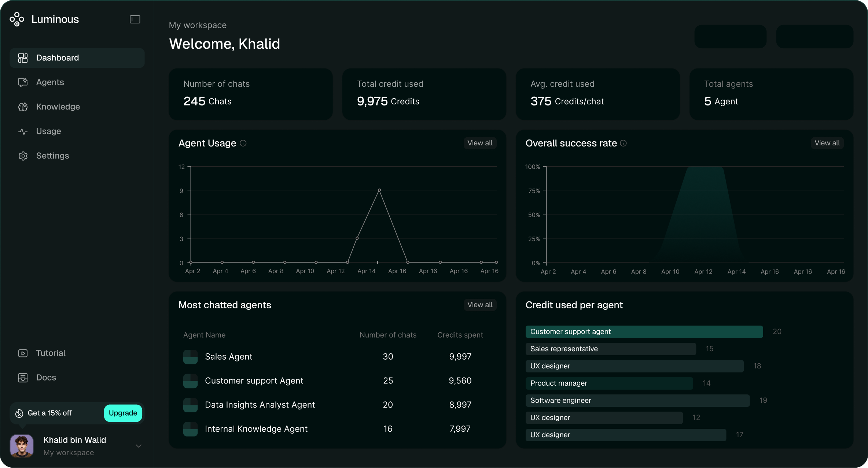Show the Agent Usage info tooltip
868x468 pixels.
243,144
